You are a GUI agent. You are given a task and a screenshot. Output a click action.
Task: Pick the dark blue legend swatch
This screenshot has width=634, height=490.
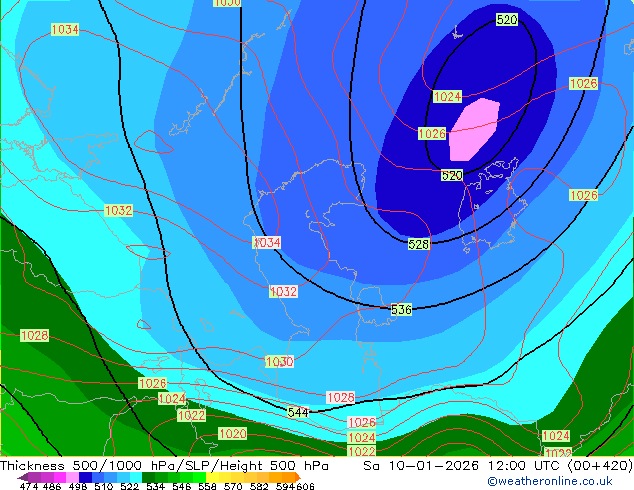(85, 477)
